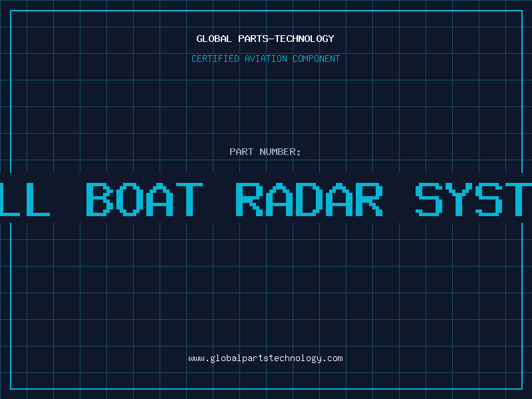Viewport: 532px width, 399px height.
Task: Click the word NUMBER: in the label
Action: [280, 152]
